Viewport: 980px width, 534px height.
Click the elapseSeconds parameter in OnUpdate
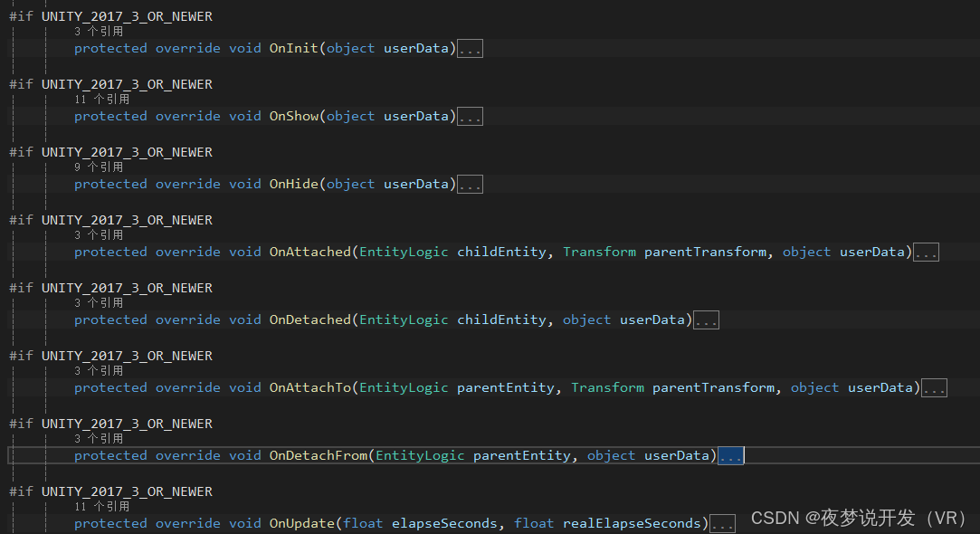[444, 523]
